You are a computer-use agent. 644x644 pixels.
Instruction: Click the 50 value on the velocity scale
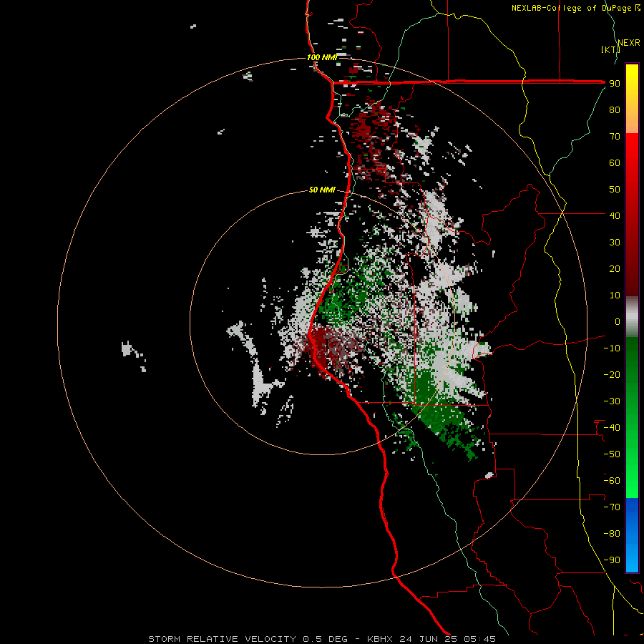coord(615,190)
